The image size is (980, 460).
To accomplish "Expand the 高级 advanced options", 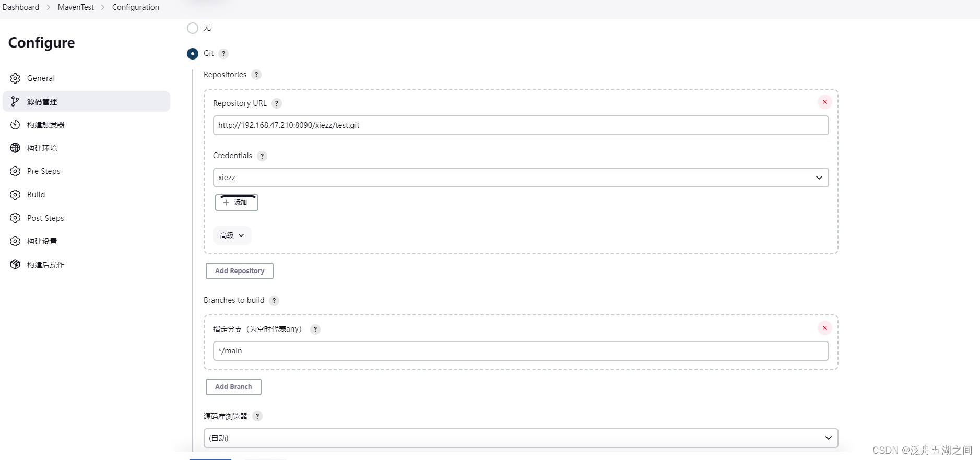I will coord(232,235).
